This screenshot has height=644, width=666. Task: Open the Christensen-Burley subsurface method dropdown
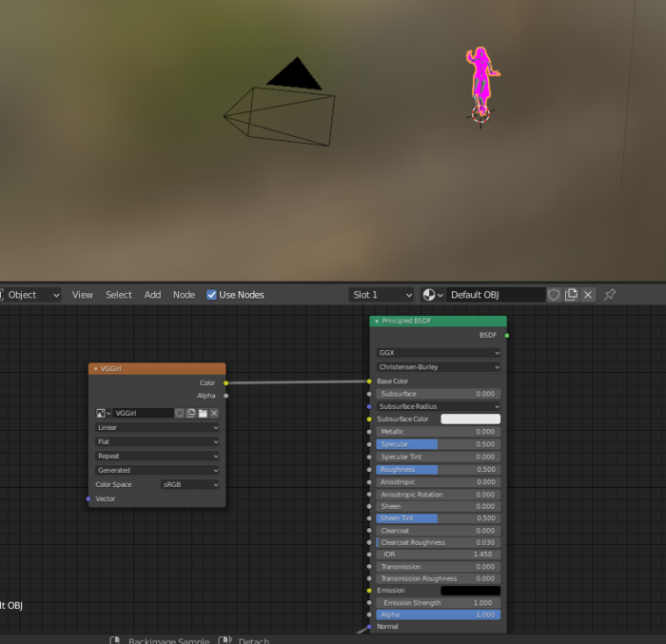[x=439, y=367]
